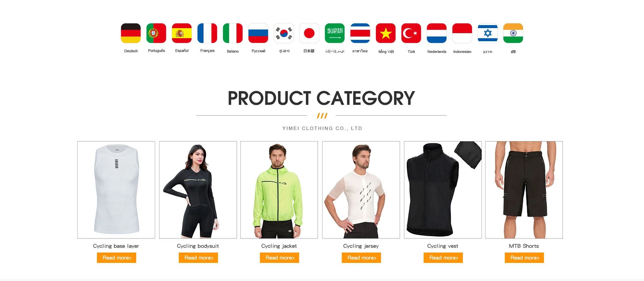Image resolution: width=644 pixels, height=281 pixels.
Task: Select the Deutsch German flag icon
Action: (x=131, y=33)
